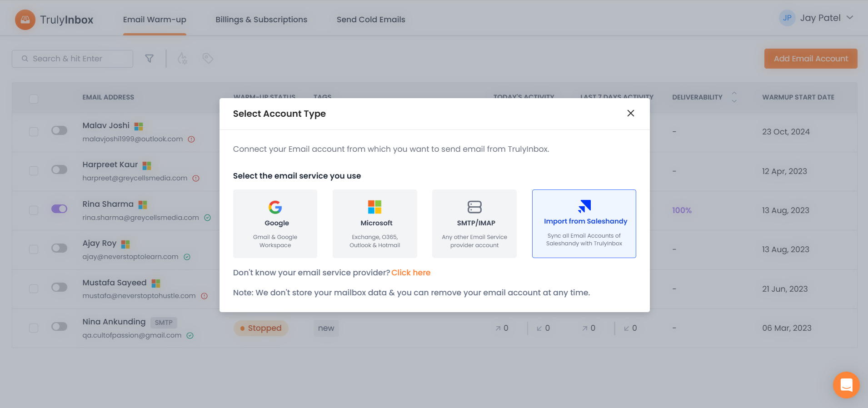
Task: Click the name Nina Ankunding
Action: pyautogui.click(x=114, y=322)
